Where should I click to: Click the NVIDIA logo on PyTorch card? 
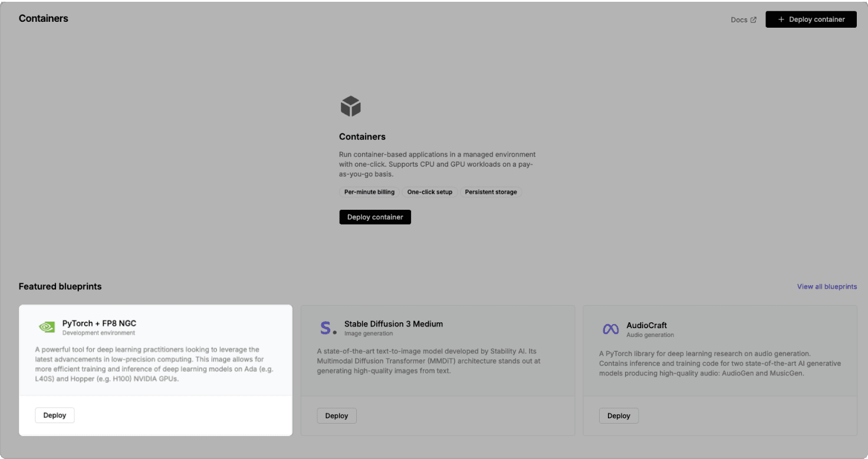[47, 328]
